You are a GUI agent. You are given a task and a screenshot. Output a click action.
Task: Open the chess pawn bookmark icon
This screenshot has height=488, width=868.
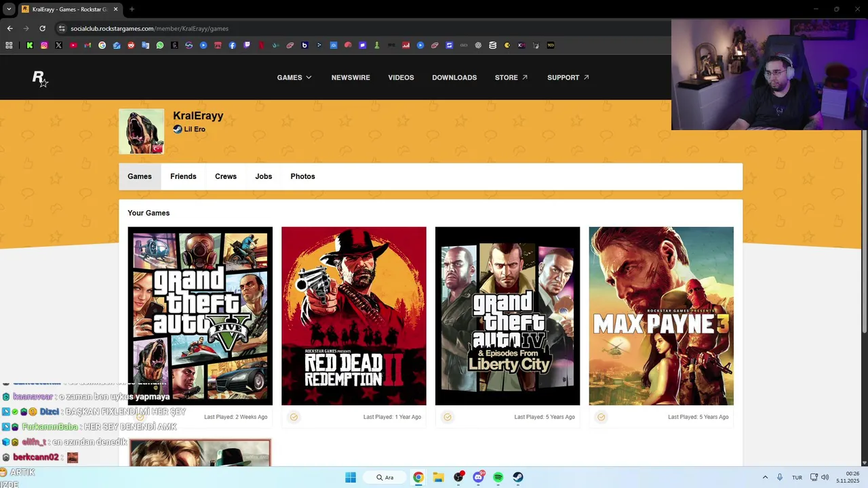[376, 45]
